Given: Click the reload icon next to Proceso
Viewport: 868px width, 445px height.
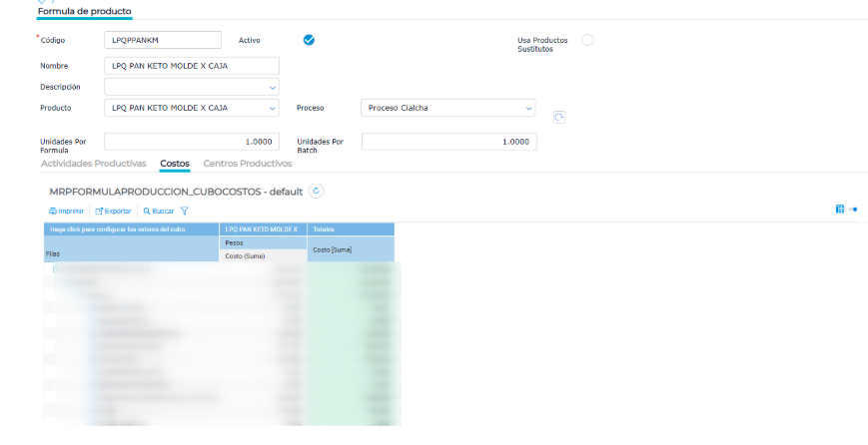Looking at the screenshot, I should [559, 117].
